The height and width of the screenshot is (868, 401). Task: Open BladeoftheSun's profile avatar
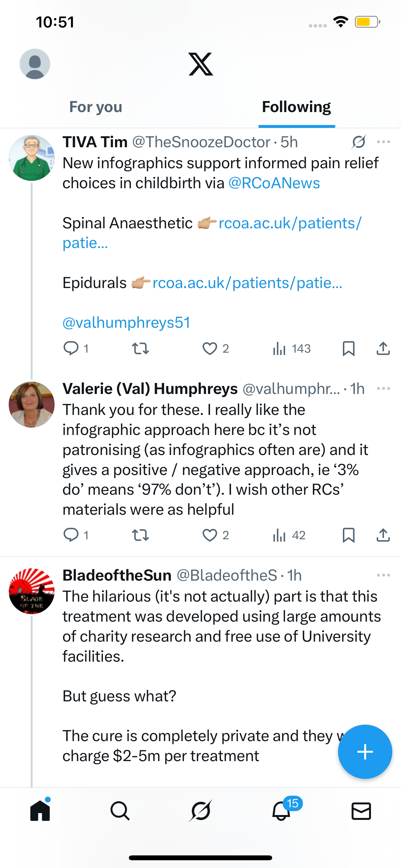coord(32,591)
